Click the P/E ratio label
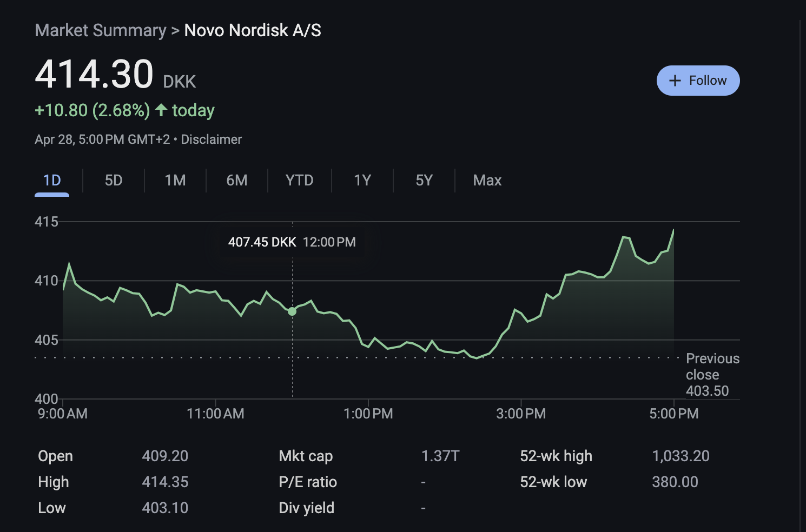The width and height of the screenshot is (806, 532). pos(308,482)
